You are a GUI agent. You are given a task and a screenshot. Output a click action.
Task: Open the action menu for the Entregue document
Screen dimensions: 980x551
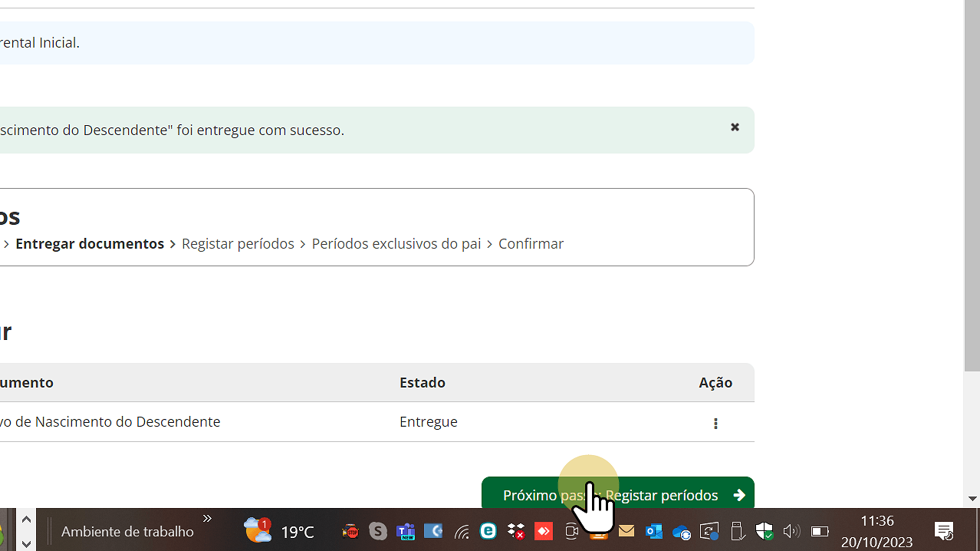click(715, 424)
